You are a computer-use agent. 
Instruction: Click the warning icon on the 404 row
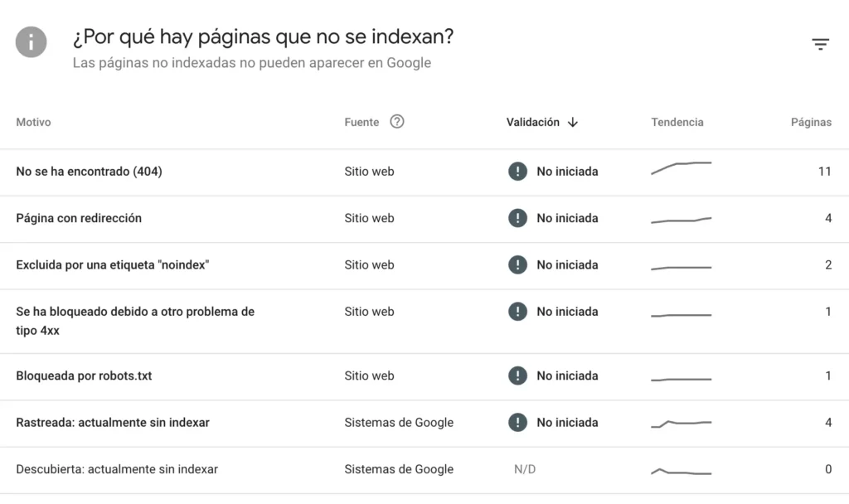[518, 171]
